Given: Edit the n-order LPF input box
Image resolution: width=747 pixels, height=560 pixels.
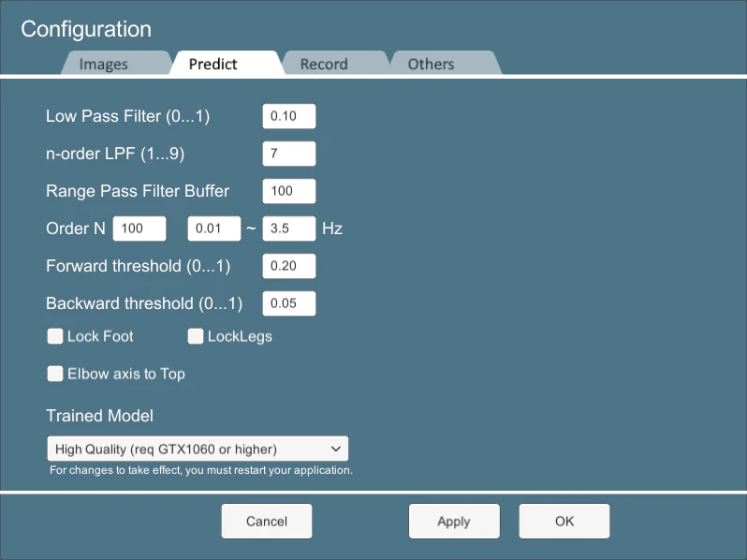Looking at the screenshot, I should click(x=288, y=154).
